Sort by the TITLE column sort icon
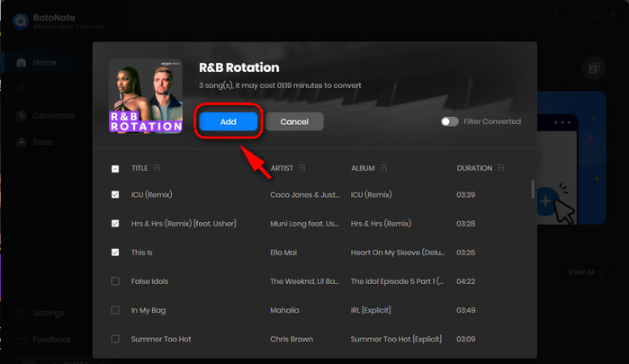Screen dimensions: 629x364 tap(157, 168)
